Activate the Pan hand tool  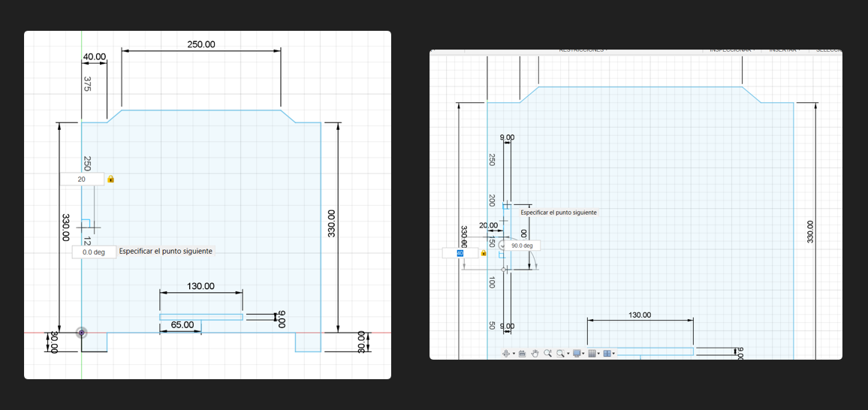tap(535, 354)
